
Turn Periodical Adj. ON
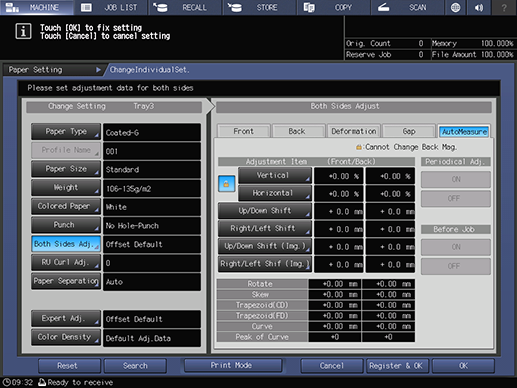456,180
